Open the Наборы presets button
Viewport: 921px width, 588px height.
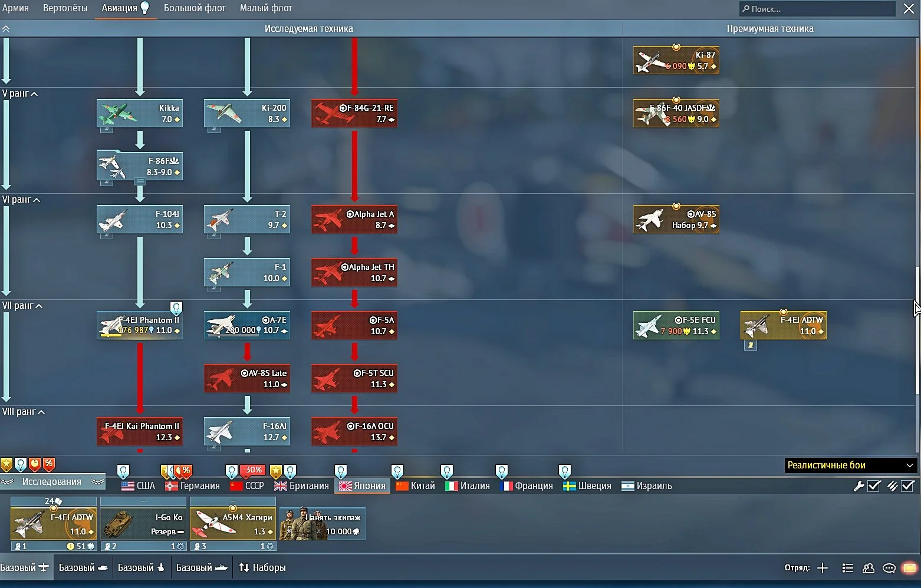click(262, 568)
